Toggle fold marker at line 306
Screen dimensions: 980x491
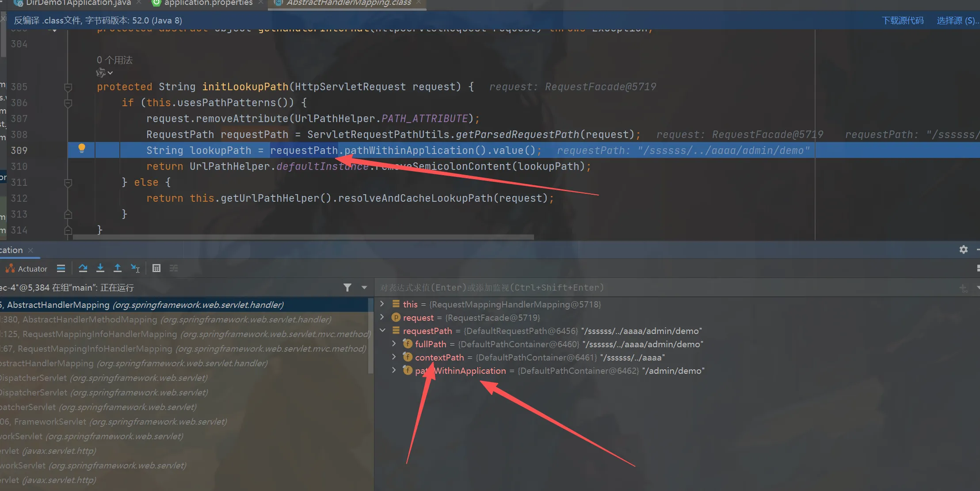[x=68, y=103]
